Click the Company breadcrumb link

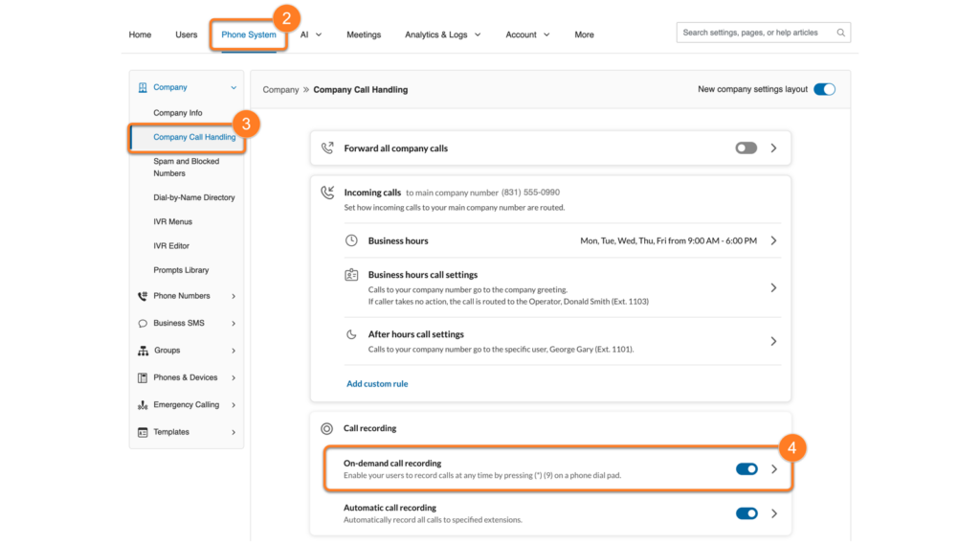tap(280, 90)
